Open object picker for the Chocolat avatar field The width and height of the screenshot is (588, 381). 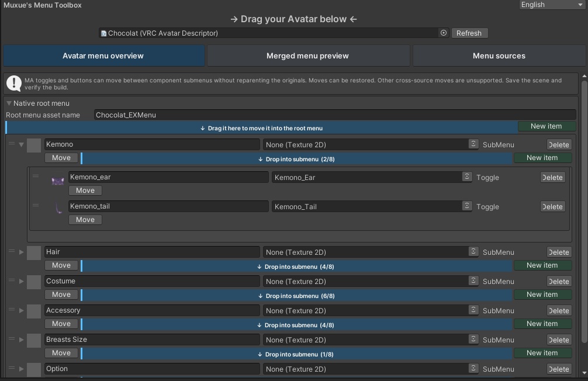(x=443, y=33)
